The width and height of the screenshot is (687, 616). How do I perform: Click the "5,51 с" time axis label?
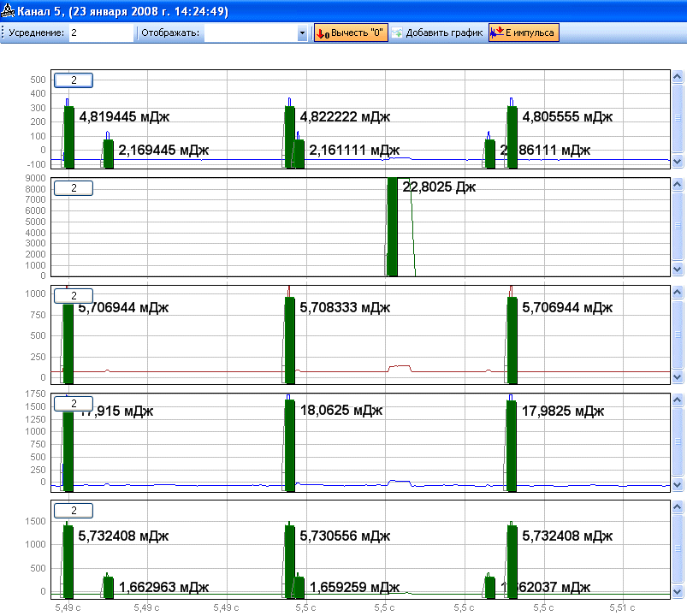pos(622,607)
